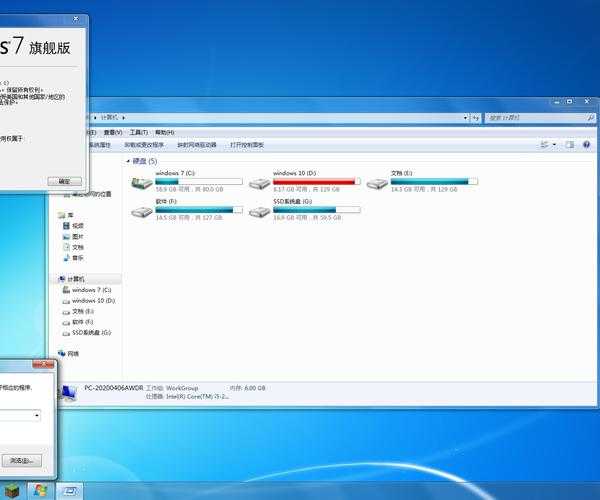The width and height of the screenshot is (600, 500).
Task: Click 打开控制面板 in the toolbar
Action: point(247,145)
